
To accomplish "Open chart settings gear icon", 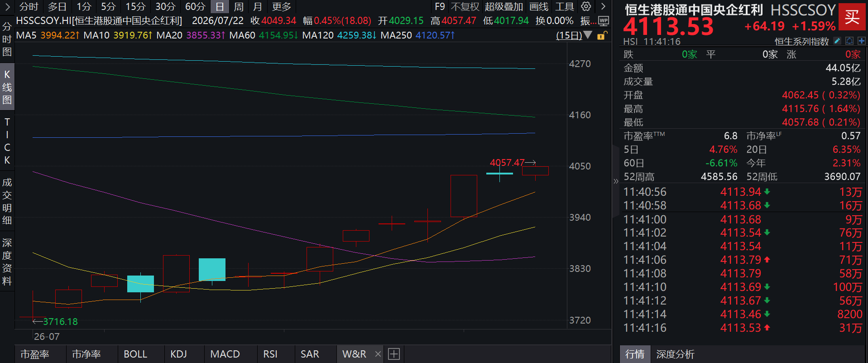I will pos(586,6).
